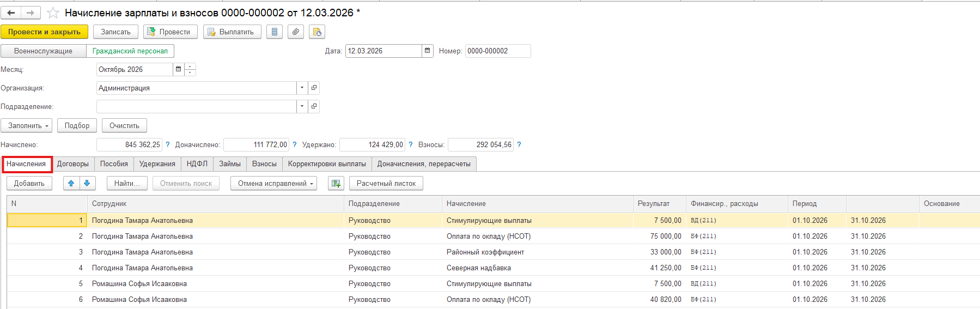Switch to the Пособия tab
The height and width of the screenshot is (309, 980).
[x=114, y=164]
